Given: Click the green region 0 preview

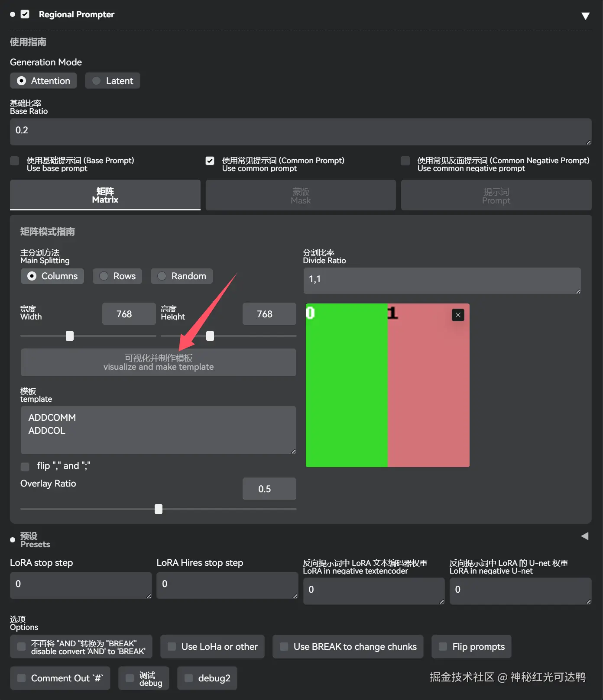Looking at the screenshot, I should click(347, 385).
